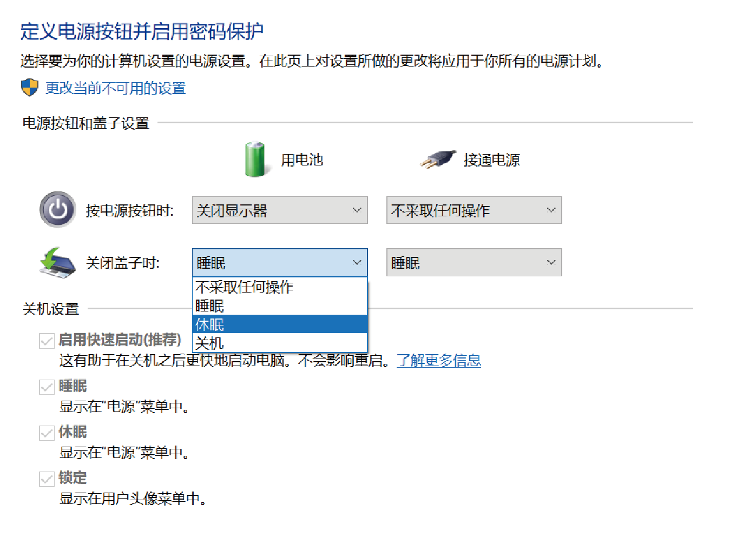756x551 pixels.
Task: Click 更改当前不可用的设置 link
Action: (115, 88)
